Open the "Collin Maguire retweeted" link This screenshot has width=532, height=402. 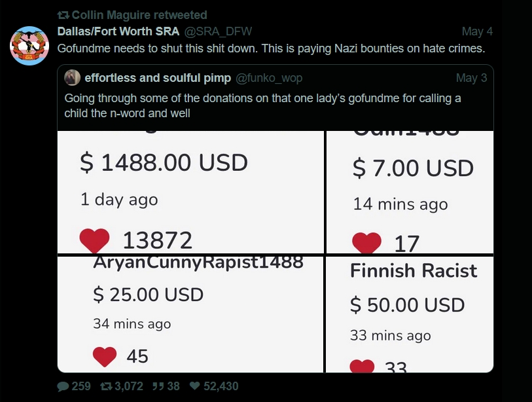[139, 15]
